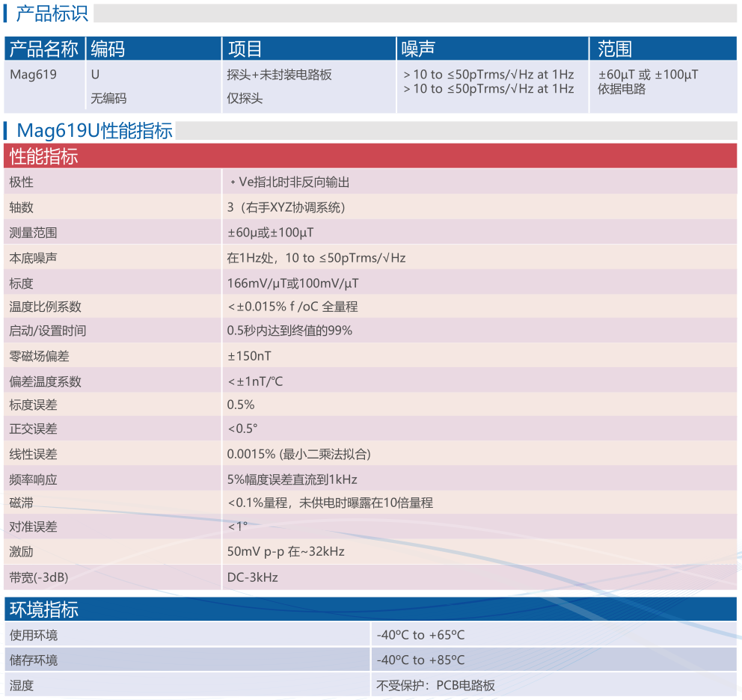Click the "50mV p-p 在~32kHz" value
The width and height of the screenshot is (742, 700).
286,552
